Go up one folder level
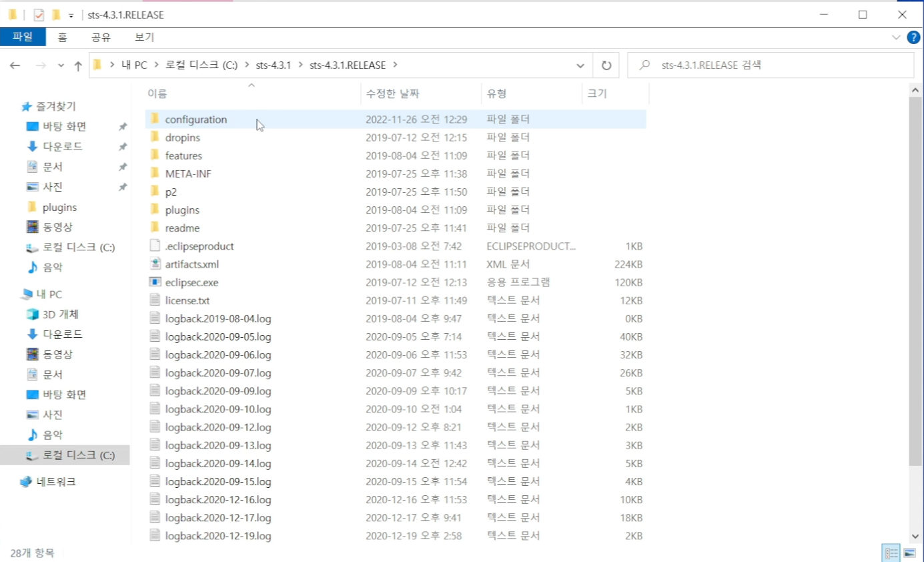Screen dimensions: 924x562 coord(78,65)
